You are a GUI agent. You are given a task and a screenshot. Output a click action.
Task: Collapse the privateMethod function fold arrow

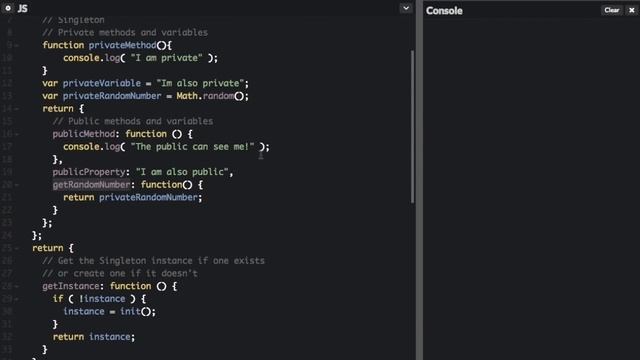17,46
